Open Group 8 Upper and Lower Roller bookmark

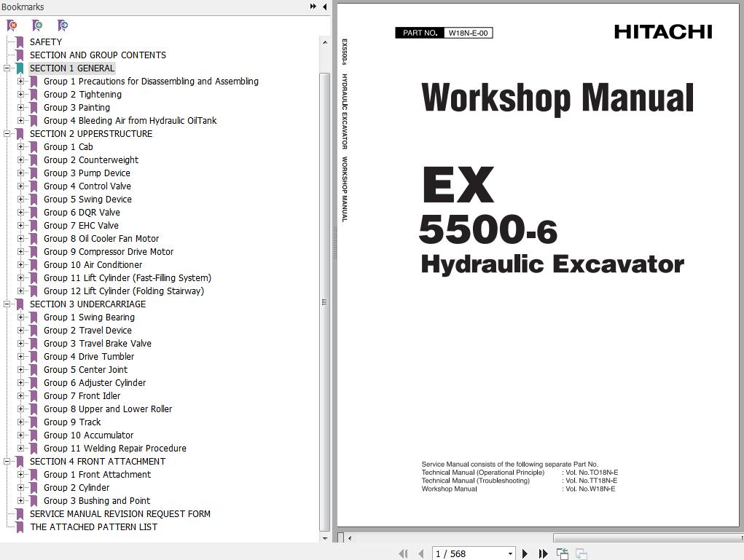[108, 409]
